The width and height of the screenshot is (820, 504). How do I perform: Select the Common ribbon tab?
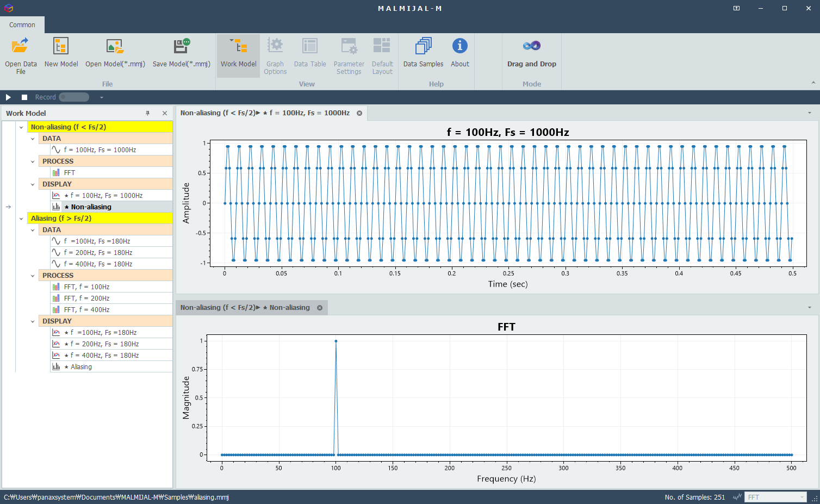(22, 24)
